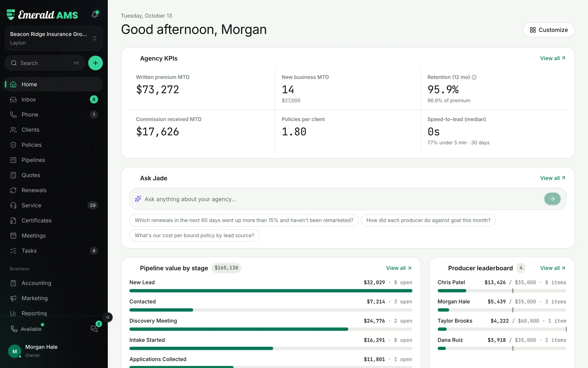View all Agency KPIs
The width and height of the screenshot is (588, 368).
553,58
